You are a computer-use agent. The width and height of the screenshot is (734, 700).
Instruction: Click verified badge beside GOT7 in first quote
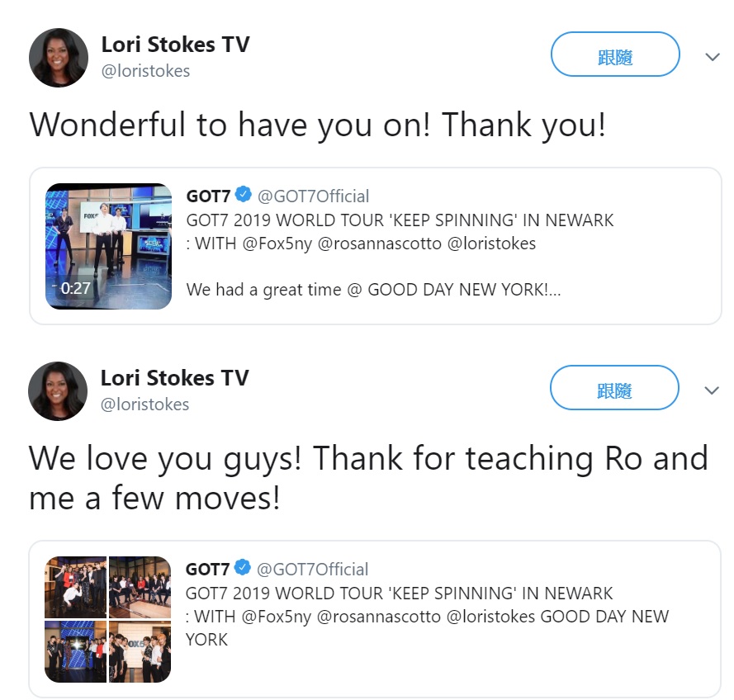click(x=244, y=194)
